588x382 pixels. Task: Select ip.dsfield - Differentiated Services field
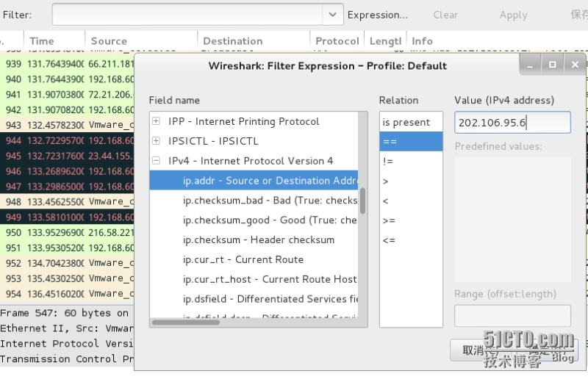click(254, 299)
